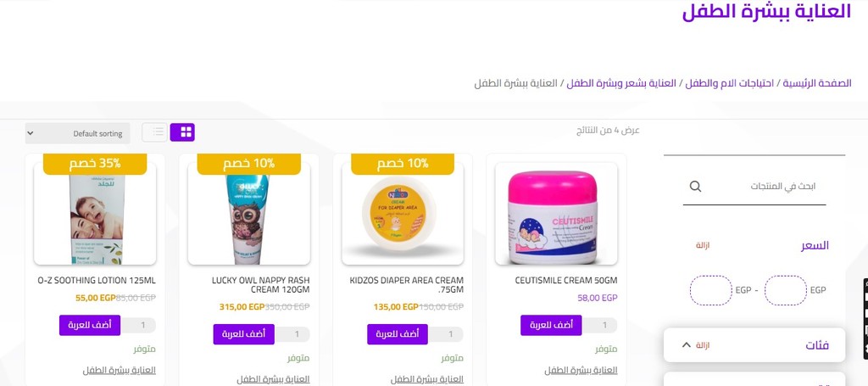
Task: Remove the السعر price filter via ازالة
Action: point(703,245)
